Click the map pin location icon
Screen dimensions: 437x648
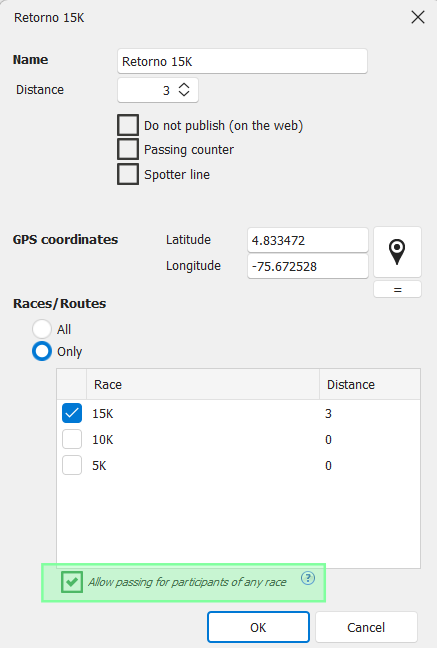(397, 252)
